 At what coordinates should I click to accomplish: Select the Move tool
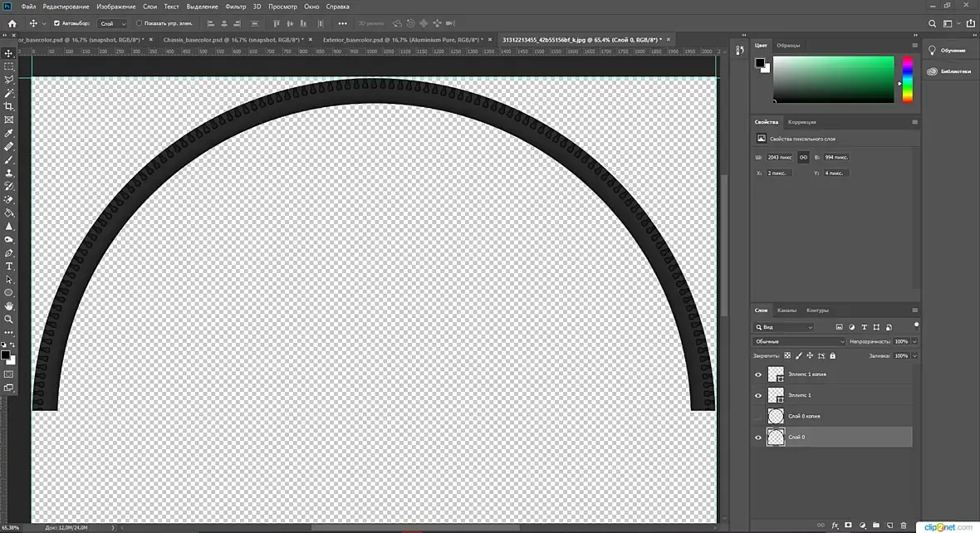[9, 53]
